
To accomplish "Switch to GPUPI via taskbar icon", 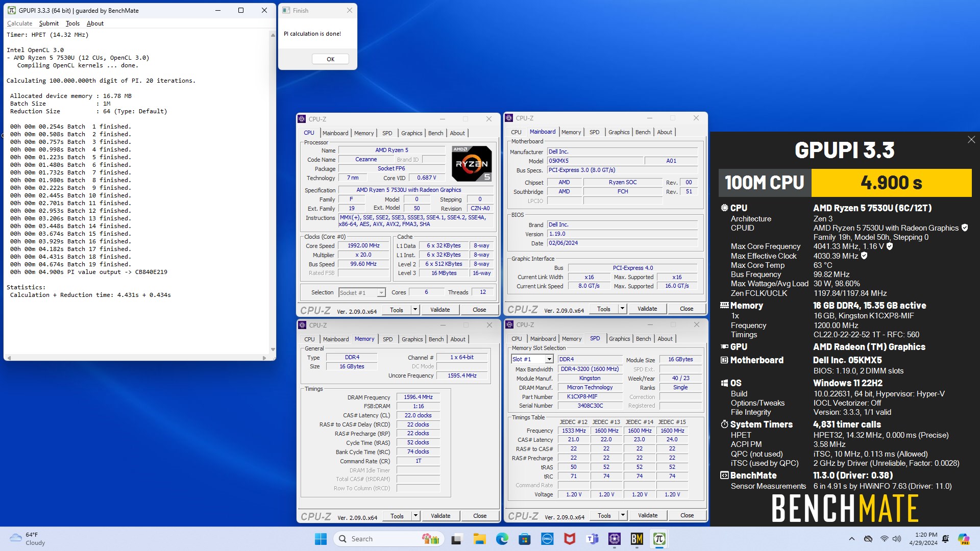I will (659, 539).
